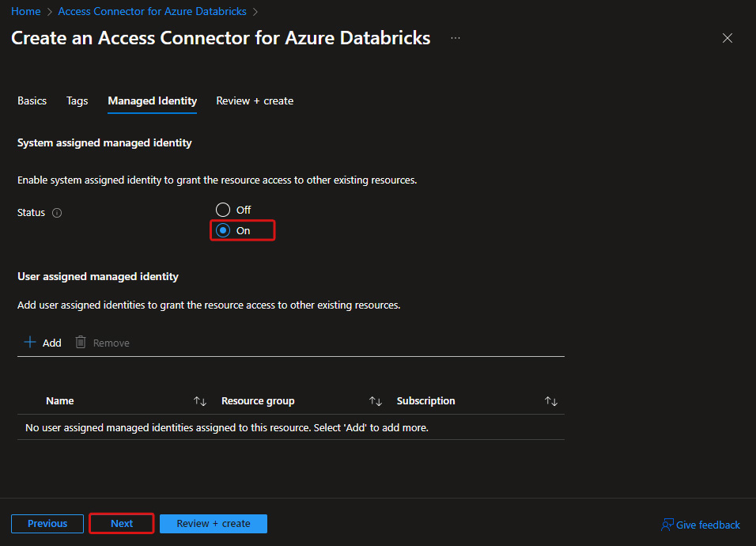Image resolution: width=756 pixels, height=546 pixels.
Task: Click 'Enable system assigned identity' description text
Action: tap(217, 180)
